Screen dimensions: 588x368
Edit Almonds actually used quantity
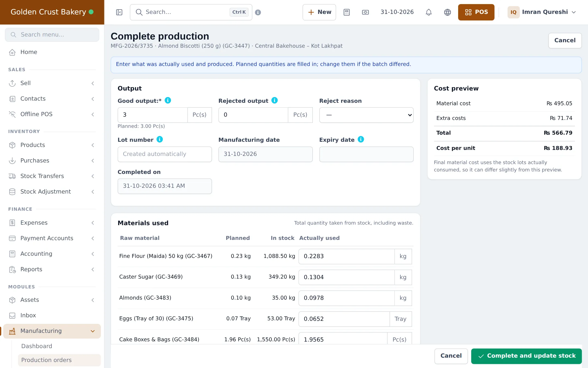click(x=347, y=298)
